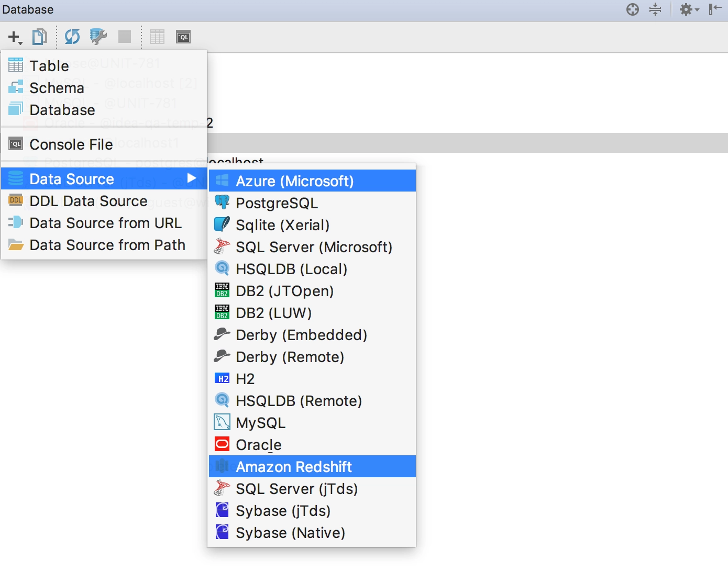The width and height of the screenshot is (728, 573).
Task: Click the Oracle red logo icon
Action: (222, 444)
